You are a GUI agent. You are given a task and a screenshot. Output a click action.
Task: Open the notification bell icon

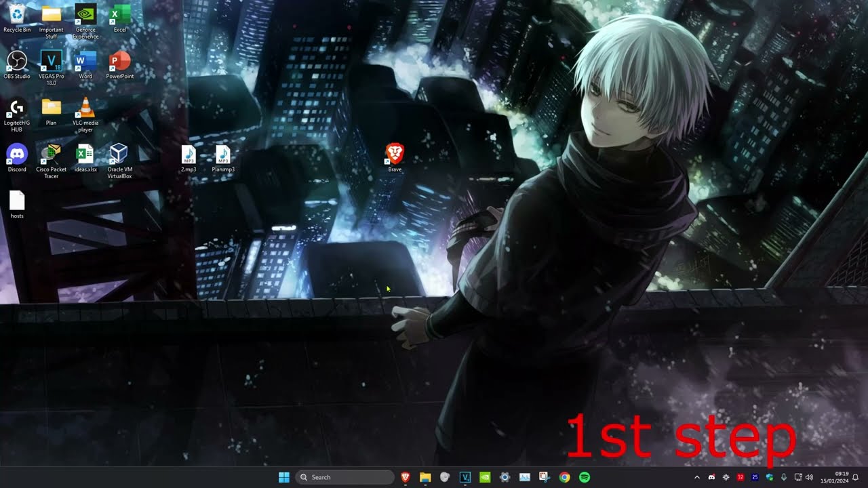(856, 477)
